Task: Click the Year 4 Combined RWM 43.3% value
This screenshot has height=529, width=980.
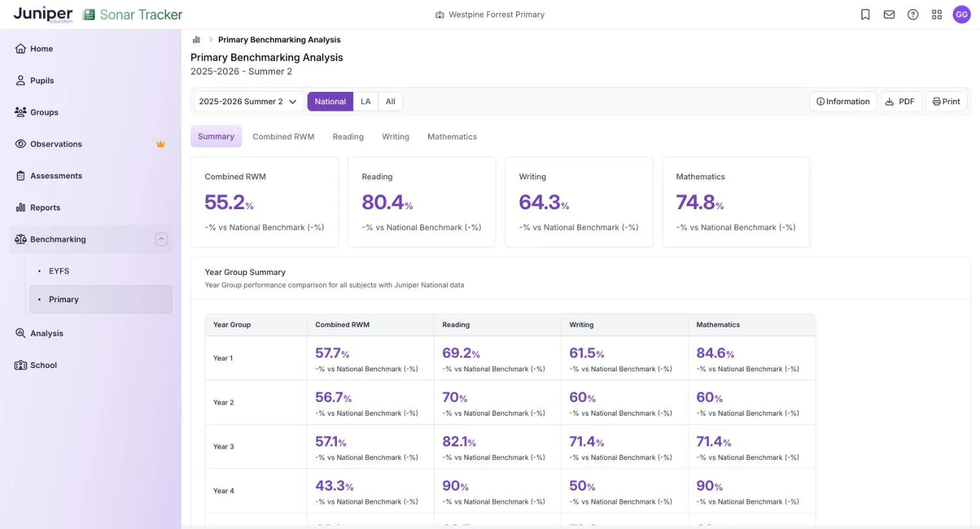Action: point(334,486)
